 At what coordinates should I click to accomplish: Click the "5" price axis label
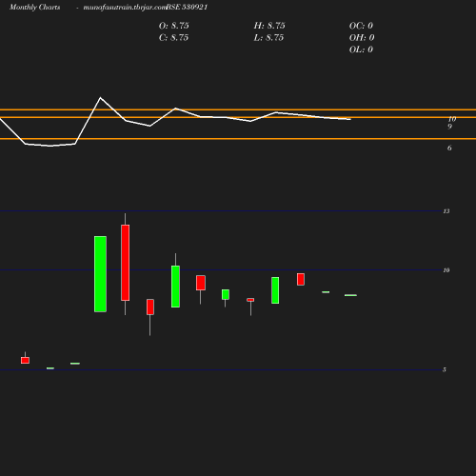point(445,369)
